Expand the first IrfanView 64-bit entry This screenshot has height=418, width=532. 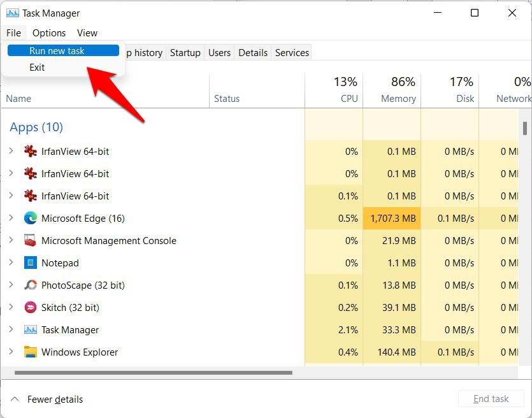click(11, 151)
